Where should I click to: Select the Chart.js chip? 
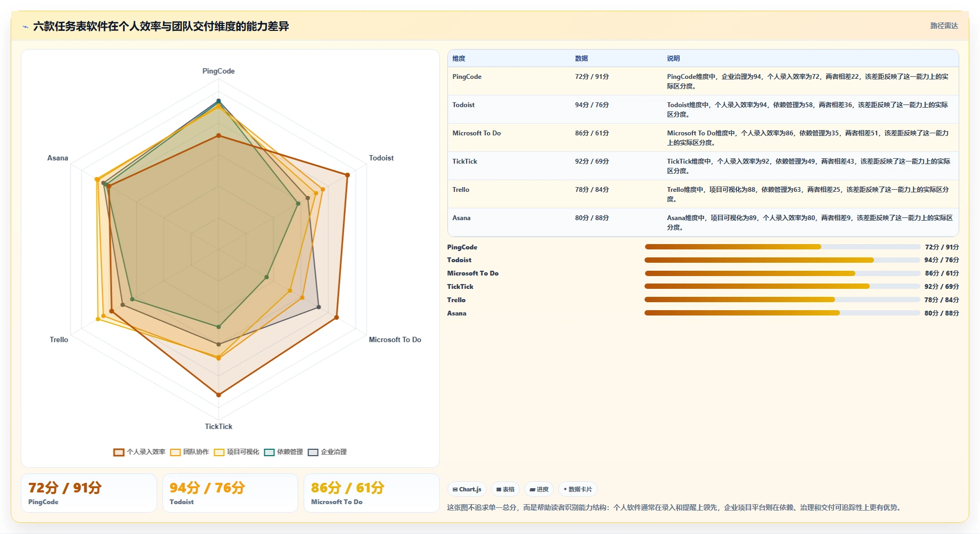tap(467, 489)
